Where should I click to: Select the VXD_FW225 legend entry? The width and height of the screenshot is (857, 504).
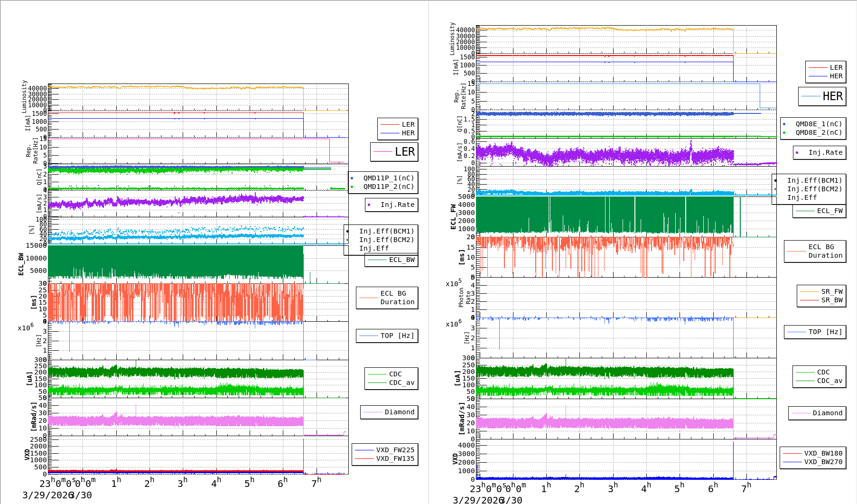395,450
